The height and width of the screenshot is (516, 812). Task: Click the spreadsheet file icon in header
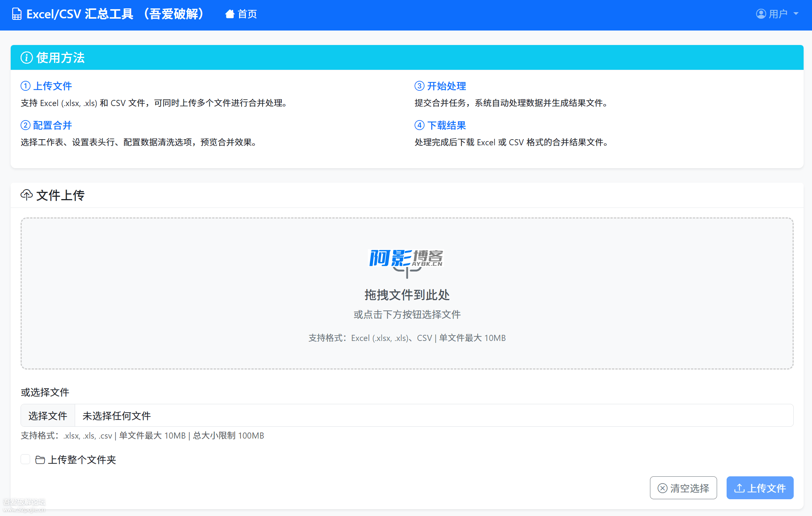click(17, 14)
